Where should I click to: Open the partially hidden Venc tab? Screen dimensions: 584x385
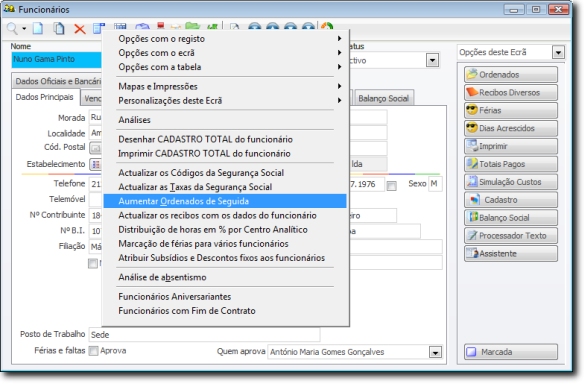coord(92,98)
